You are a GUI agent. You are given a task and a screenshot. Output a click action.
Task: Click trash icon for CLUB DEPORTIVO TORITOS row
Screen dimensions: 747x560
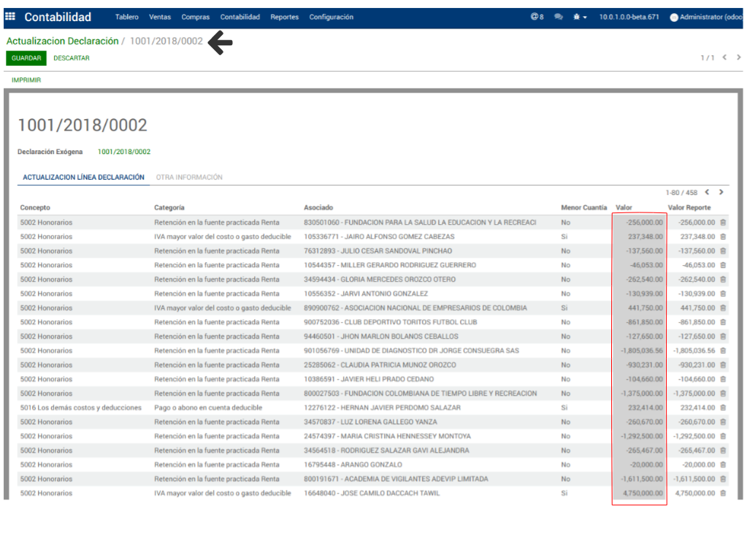tap(723, 322)
